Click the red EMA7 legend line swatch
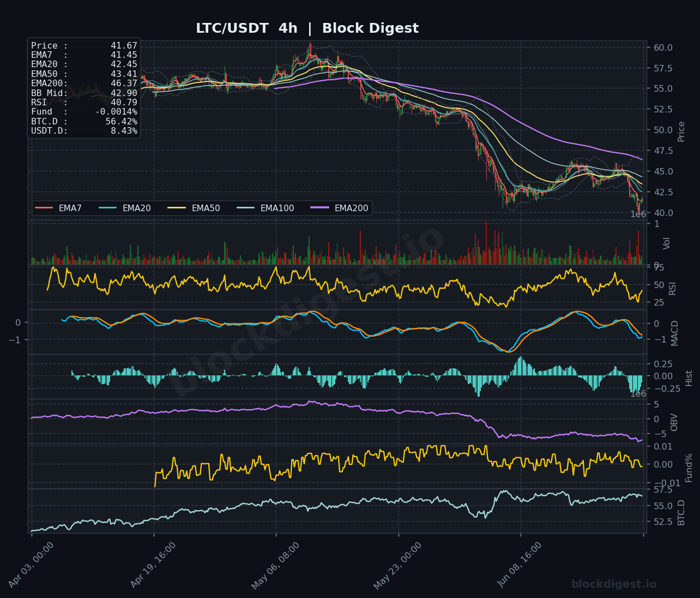The height and width of the screenshot is (598, 700). [x=44, y=208]
